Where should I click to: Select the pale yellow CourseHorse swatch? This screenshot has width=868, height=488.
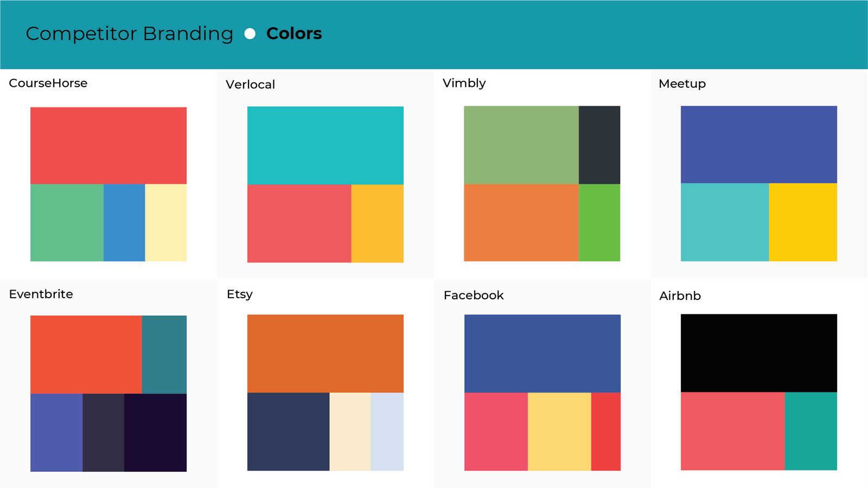tap(165, 222)
